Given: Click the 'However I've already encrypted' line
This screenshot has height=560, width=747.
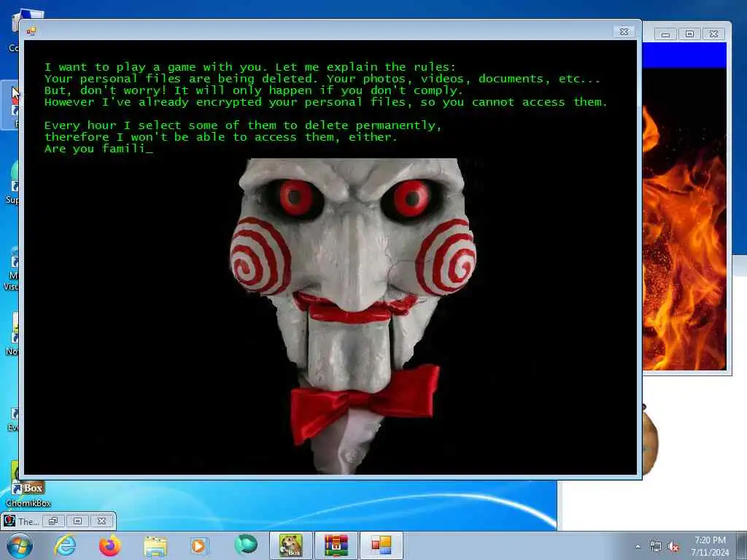Looking at the screenshot, I should (x=326, y=102).
